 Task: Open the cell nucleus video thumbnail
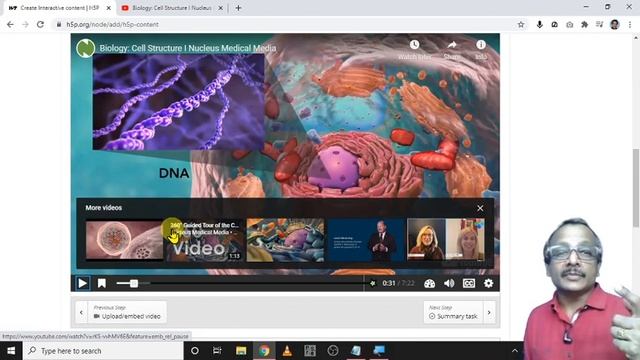click(124, 240)
